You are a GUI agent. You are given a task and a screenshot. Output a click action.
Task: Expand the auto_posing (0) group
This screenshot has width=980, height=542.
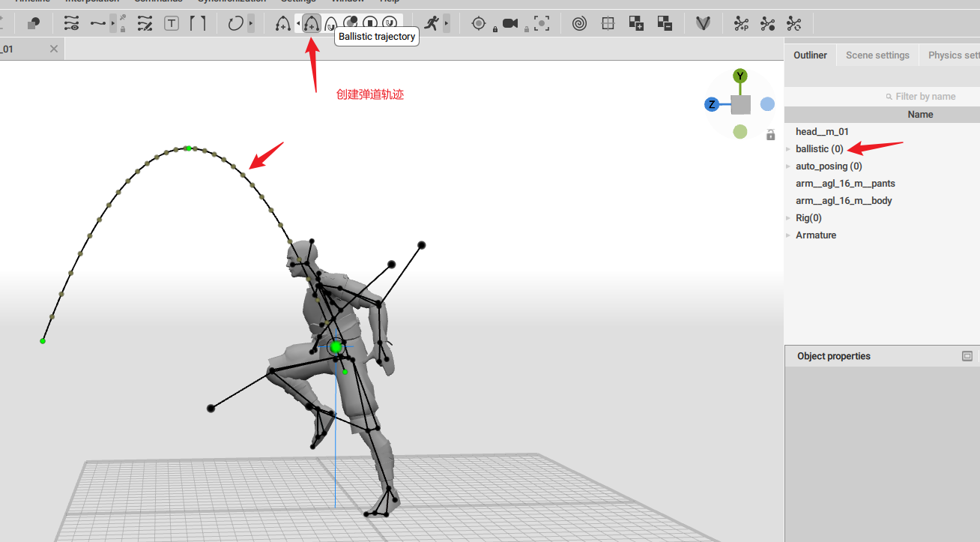(x=788, y=166)
